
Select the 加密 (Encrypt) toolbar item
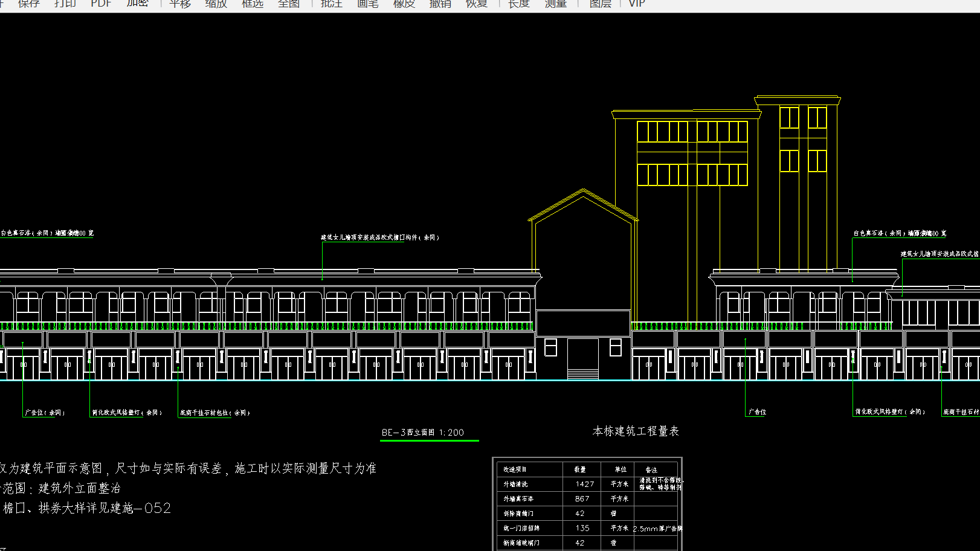(x=138, y=4)
